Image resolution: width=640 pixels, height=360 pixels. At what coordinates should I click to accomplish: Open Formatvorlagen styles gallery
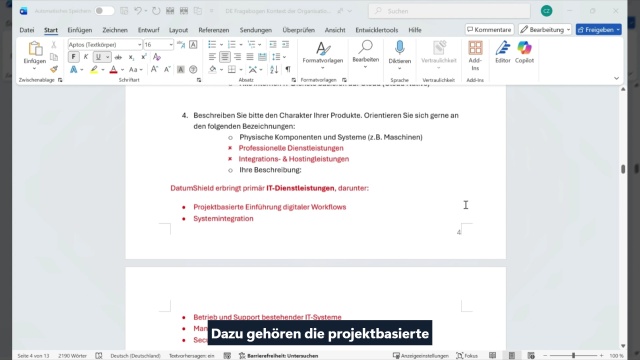[322, 56]
